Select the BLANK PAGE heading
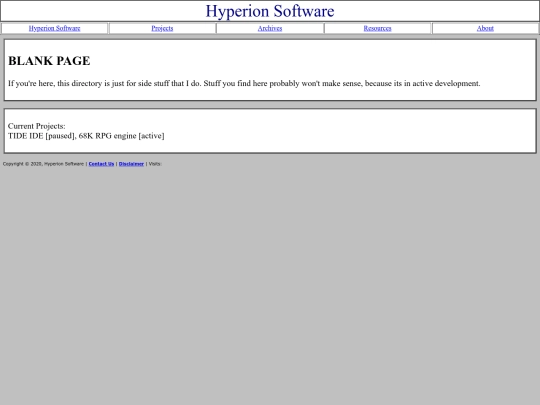The width and height of the screenshot is (540, 405). (x=49, y=61)
